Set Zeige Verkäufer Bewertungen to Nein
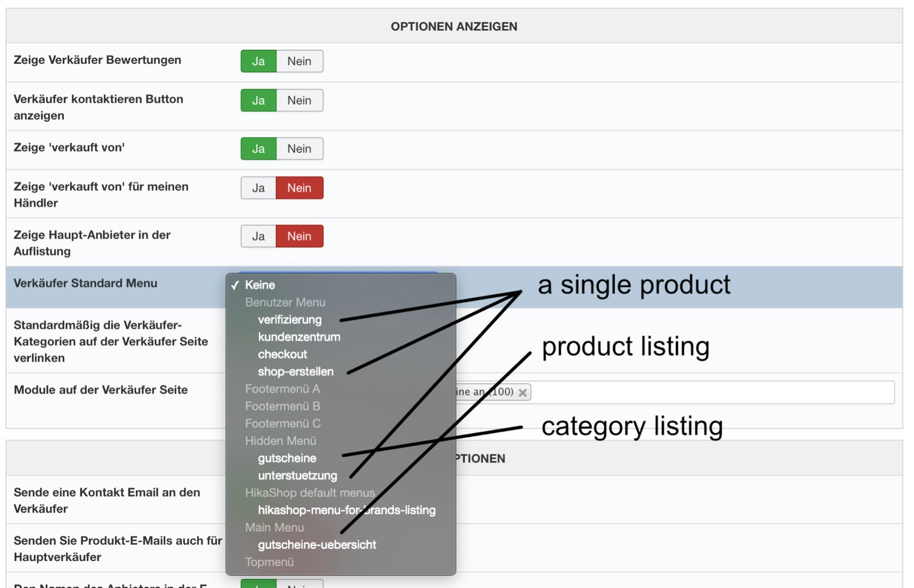This screenshot has width=914, height=588. [299, 61]
